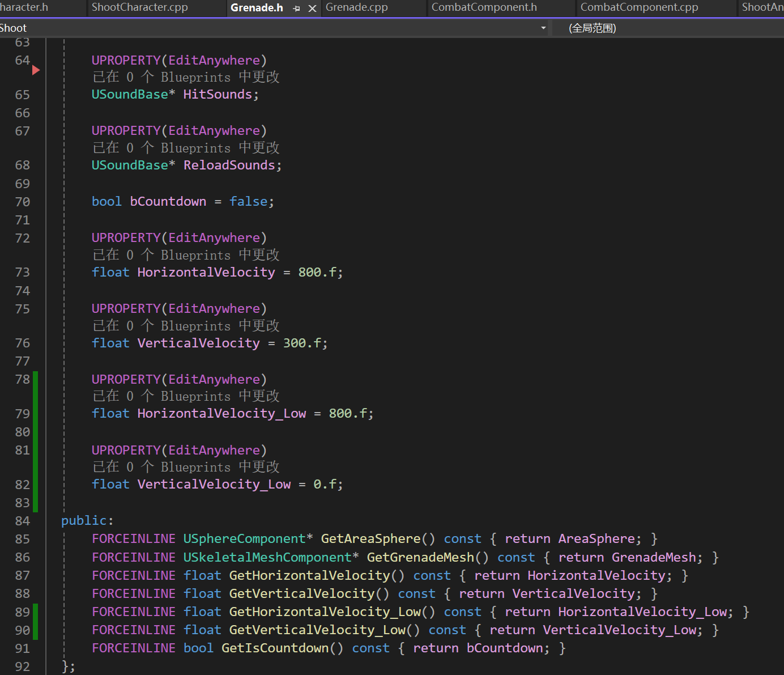
Task: Open the CombatComponent.cpp tab
Action: click(x=639, y=7)
